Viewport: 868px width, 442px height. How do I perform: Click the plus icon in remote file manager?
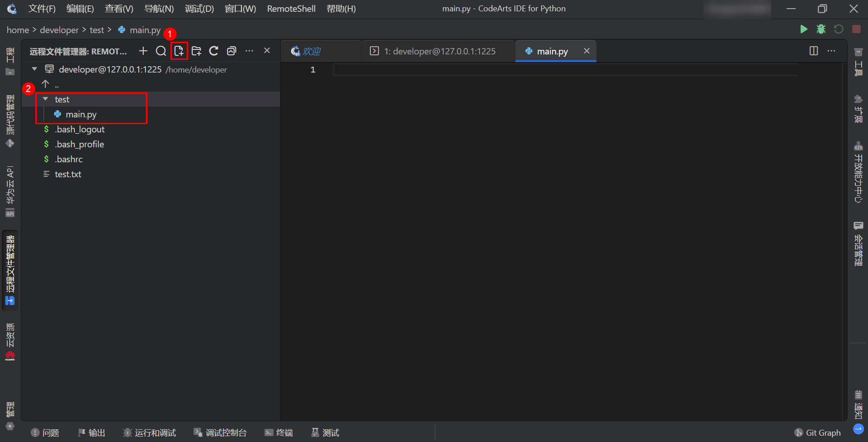(x=143, y=51)
